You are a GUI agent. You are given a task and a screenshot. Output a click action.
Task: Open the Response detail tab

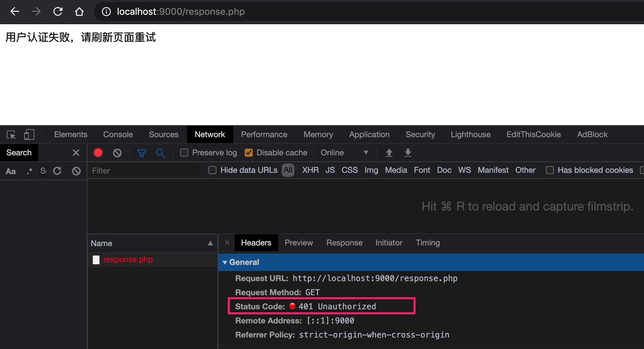[x=344, y=243]
